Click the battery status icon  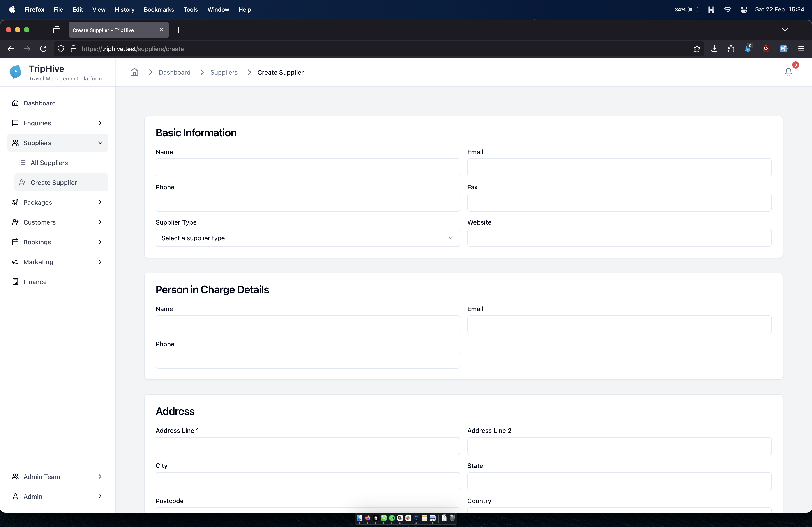[x=694, y=9]
